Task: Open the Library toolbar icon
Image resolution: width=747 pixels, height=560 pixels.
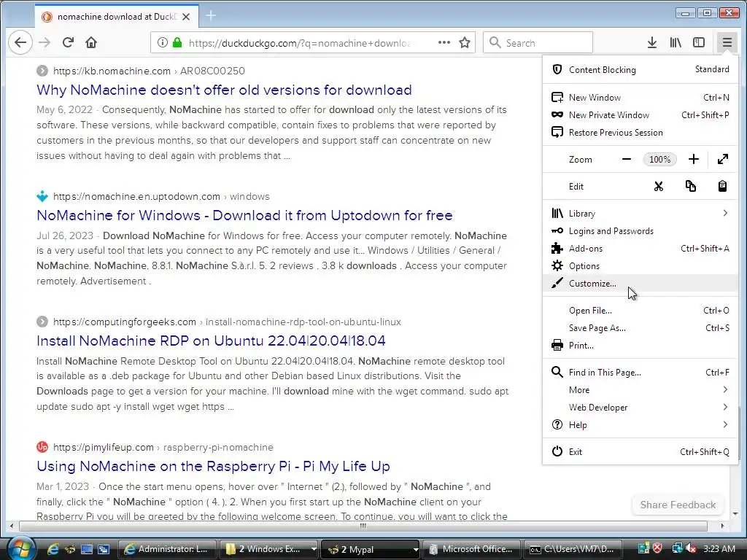Action: (676, 43)
